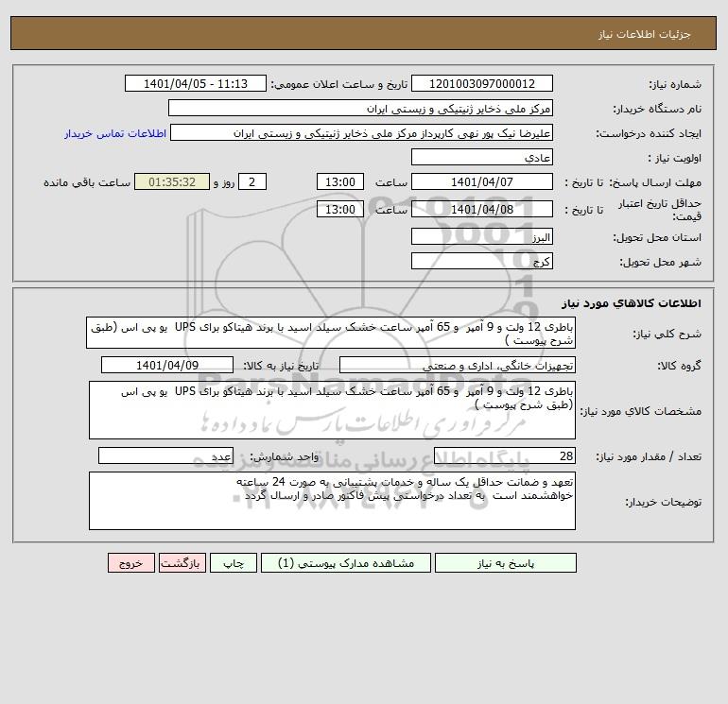728x704 pixels.
Task: Click the remaining days field showing 2
Action: point(252,182)
